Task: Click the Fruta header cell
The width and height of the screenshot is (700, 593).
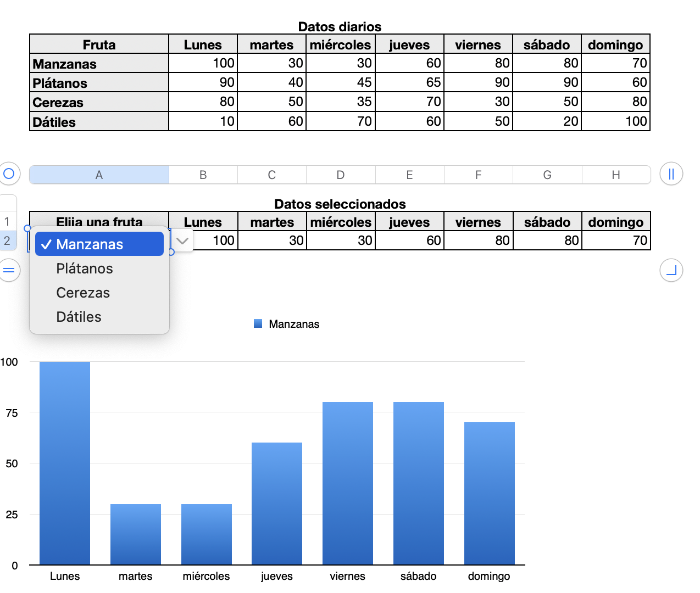Action: [x=99, y=44]
